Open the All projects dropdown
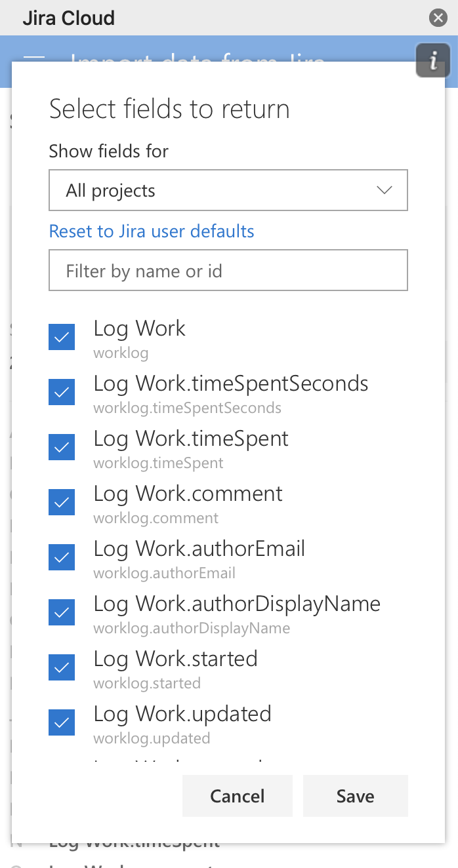Viewport: 458px width, 868px height. pos(228,191)
